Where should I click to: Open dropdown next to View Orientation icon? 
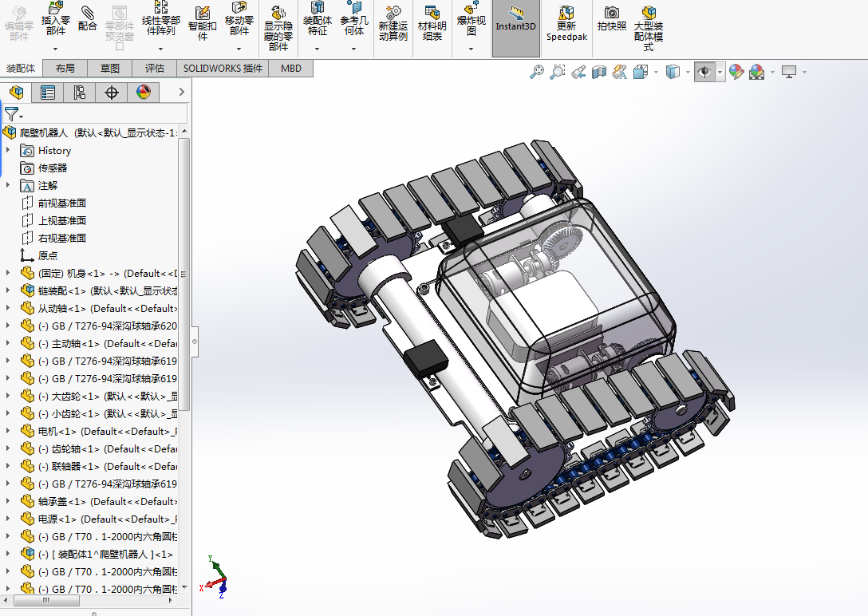point(656,72)
